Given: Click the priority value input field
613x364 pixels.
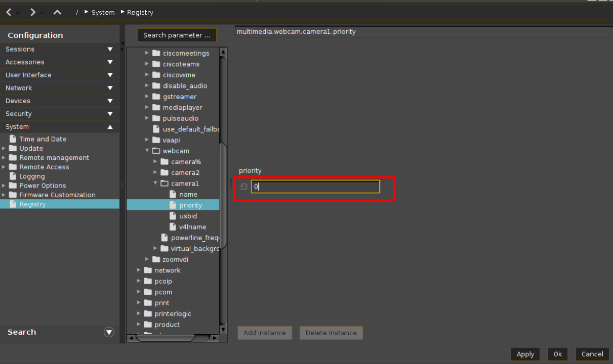Looking at the screenshot, I should [315, 187].
